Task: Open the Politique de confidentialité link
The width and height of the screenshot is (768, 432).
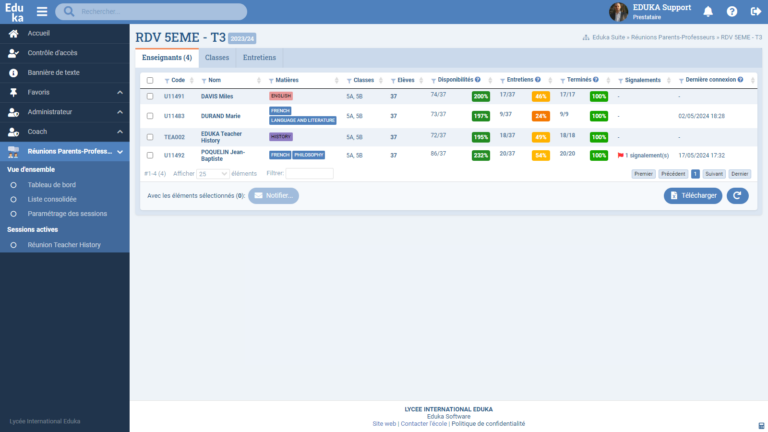Action: click(487, 423)
